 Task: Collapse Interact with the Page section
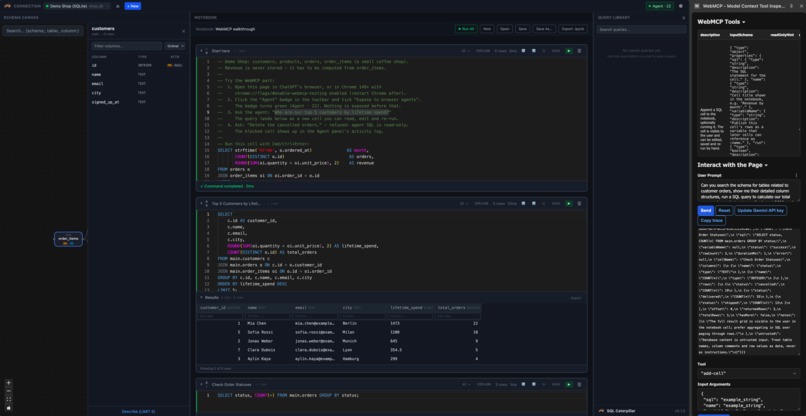(732, 165)
